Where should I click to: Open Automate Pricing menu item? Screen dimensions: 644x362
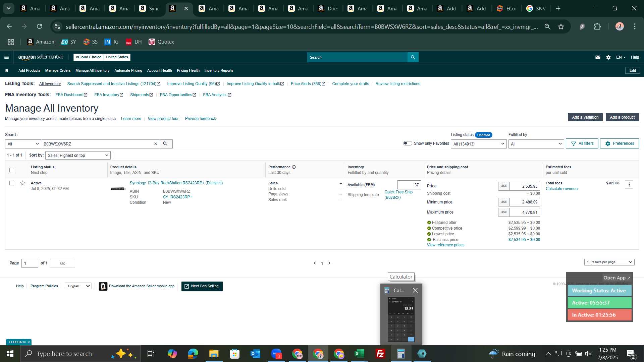(128, 70)
